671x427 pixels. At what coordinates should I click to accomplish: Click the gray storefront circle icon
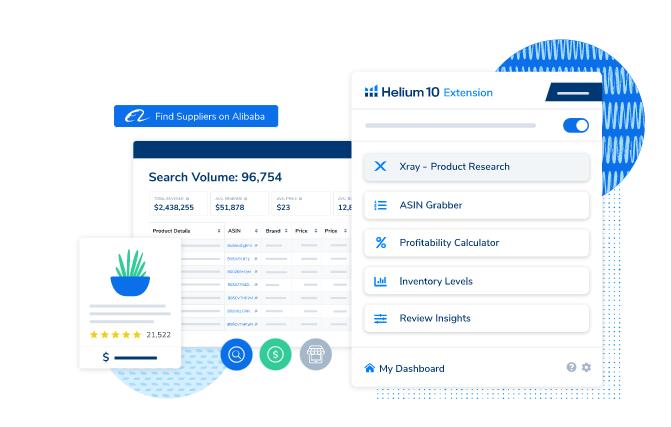316,354
